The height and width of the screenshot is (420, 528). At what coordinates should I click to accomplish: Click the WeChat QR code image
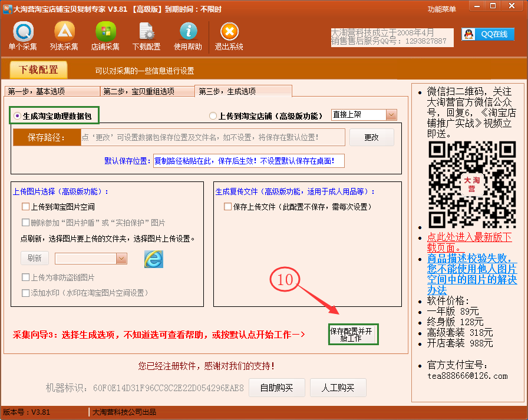[472, 184]
